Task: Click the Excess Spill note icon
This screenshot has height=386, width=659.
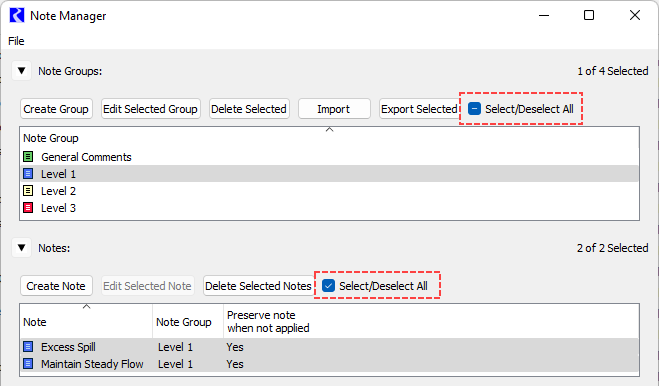Action: tap(28, 347)
